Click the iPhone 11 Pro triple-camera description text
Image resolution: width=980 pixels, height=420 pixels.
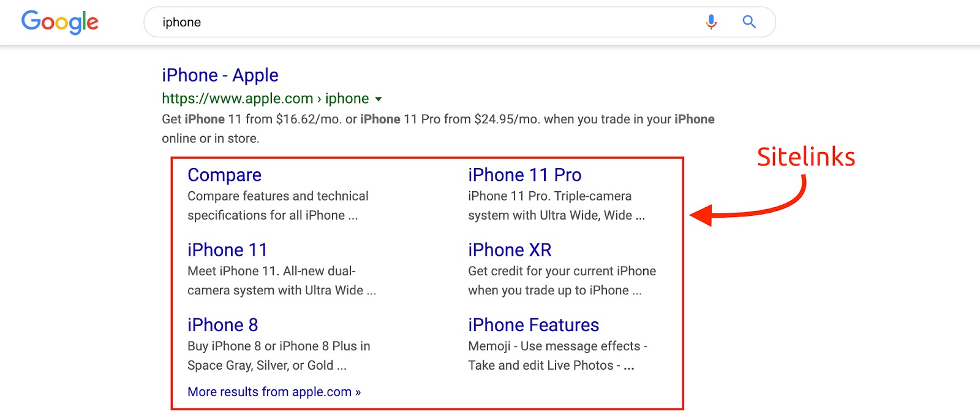[x=556, y=205]
